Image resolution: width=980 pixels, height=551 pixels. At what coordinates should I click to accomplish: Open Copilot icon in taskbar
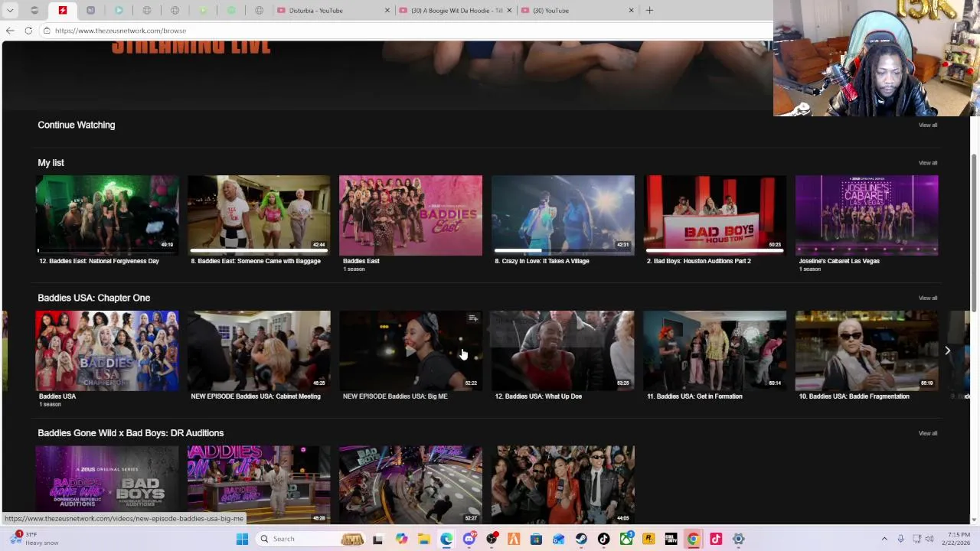point(401,539)
